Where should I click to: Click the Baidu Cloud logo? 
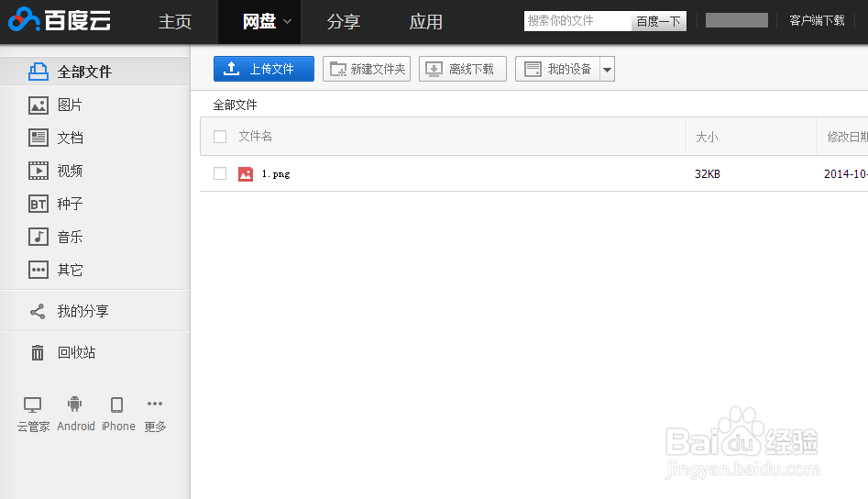pyautogui.click(x=60, y=20)
